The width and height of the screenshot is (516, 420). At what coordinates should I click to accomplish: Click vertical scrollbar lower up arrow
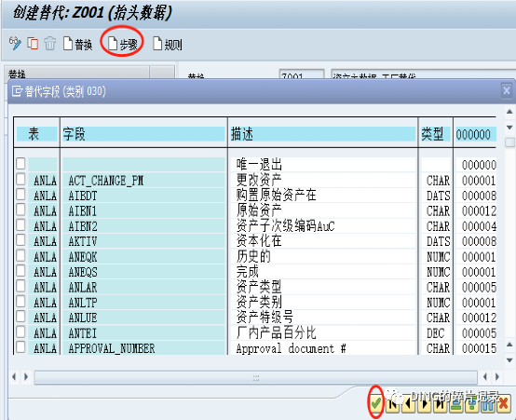[x=509, y=345]
